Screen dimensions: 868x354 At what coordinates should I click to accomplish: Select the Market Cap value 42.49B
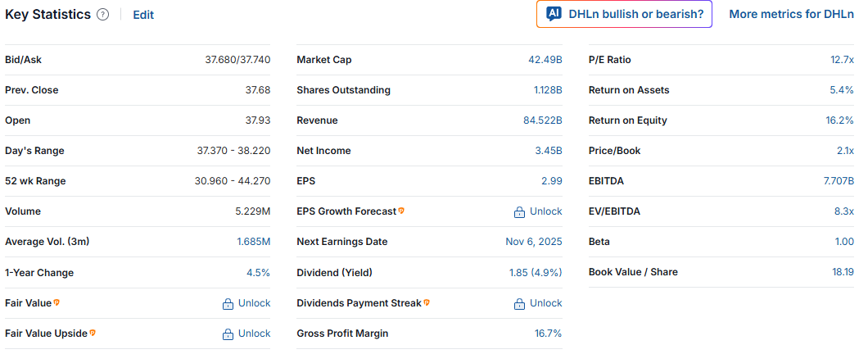[545, 60]
